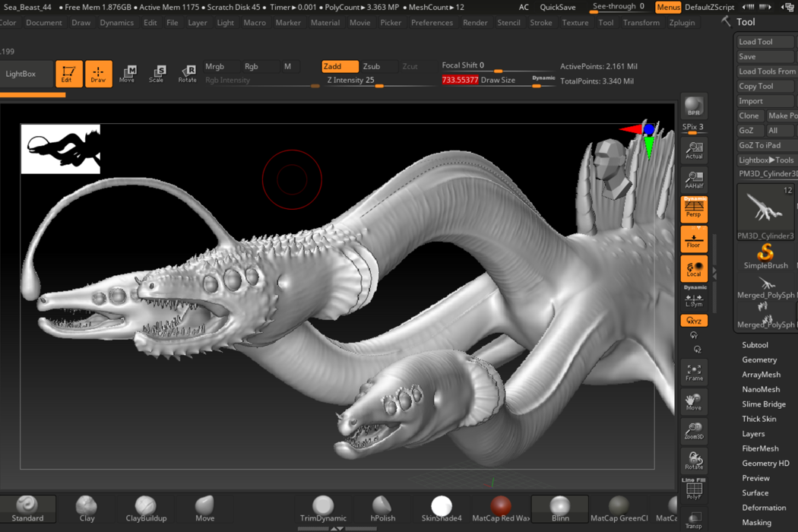Open the Stroke menu
Viewport: 798px width, 532px height.
coord(540,23)
